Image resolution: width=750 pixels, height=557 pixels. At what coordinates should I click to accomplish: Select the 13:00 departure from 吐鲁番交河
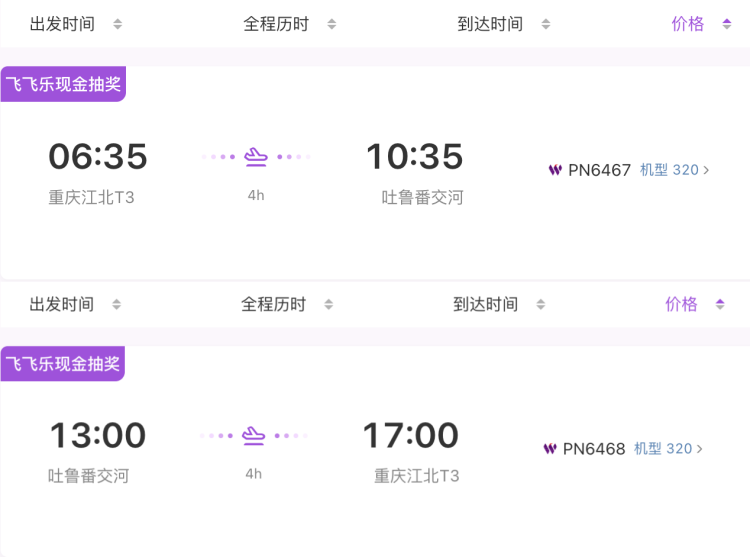point(98,436)
